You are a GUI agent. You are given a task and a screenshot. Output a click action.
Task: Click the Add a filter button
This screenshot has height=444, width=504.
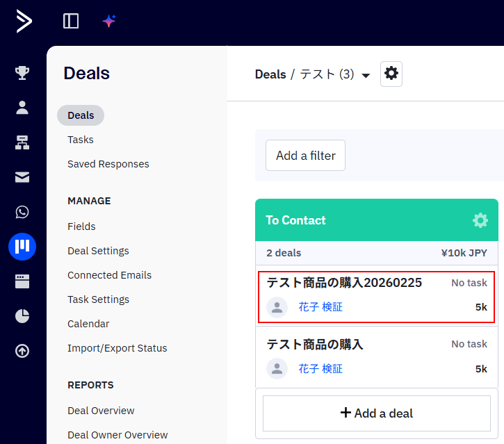[305, 156]
